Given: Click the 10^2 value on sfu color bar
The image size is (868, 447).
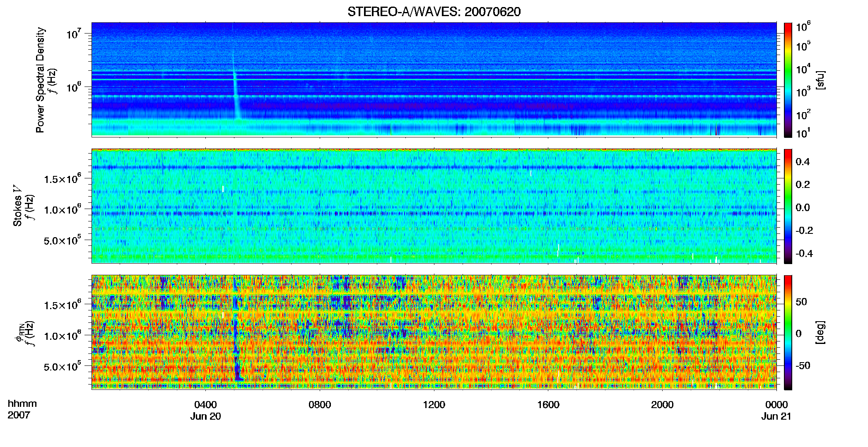Looking at the screenshot, I should pos(803,115).
